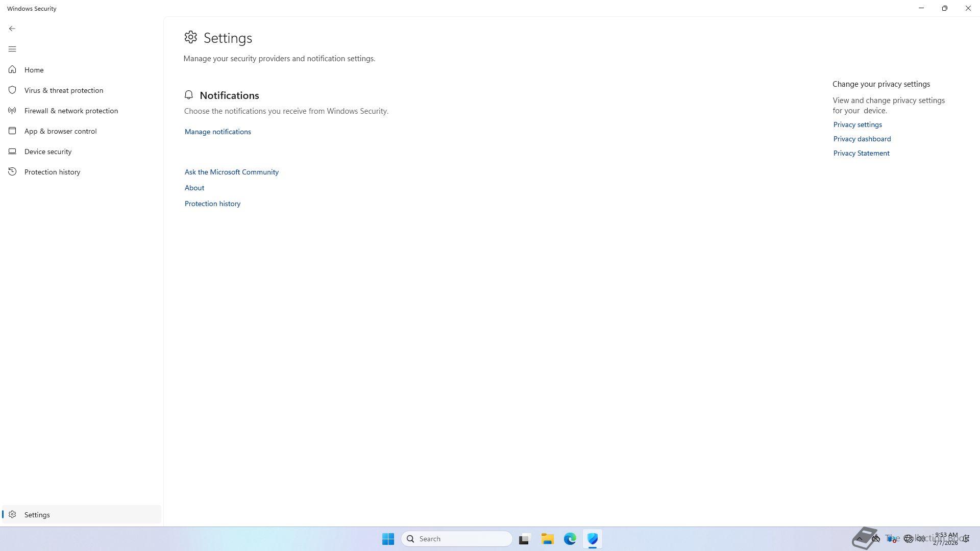Collapse the hamburger navigation menu
This screenshot has width=980, height=551.
pos(12,49)
